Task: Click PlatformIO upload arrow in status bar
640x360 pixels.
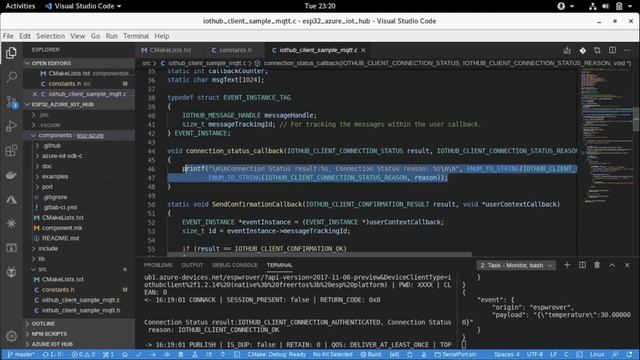Action: click(x=153, y=354)
